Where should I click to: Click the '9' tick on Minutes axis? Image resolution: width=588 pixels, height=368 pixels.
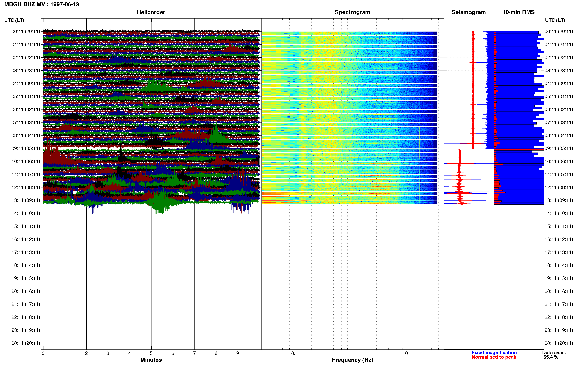(x=238, y=353)
